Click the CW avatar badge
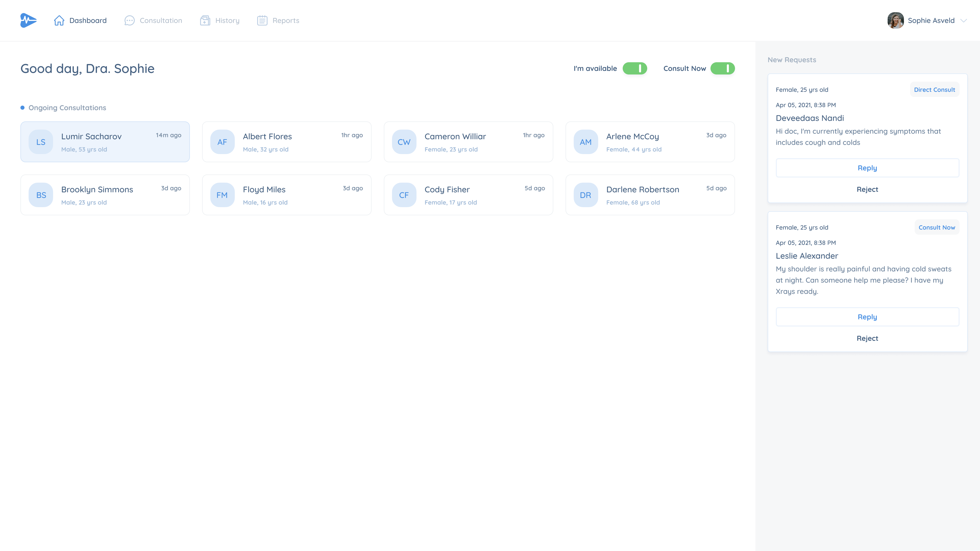 (x=404, y=142)
